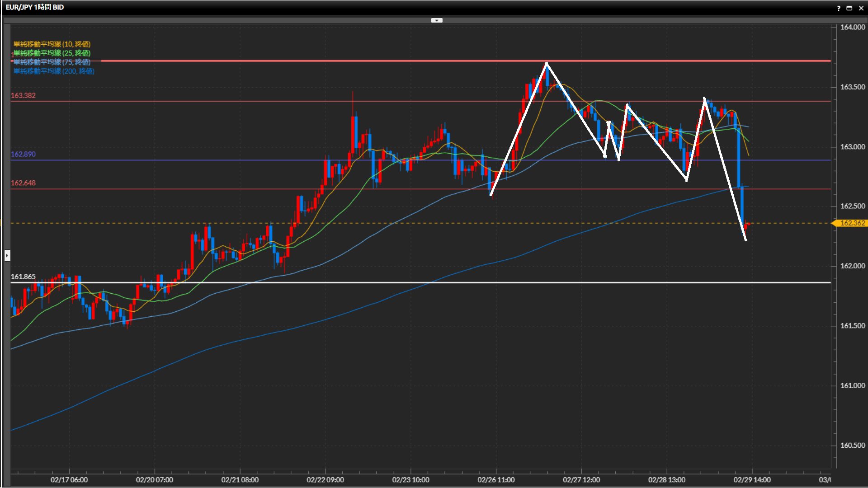Maximize the EUR/JPY chart window
The width and height of the screenshot is (868, 488).
(849, 8)
